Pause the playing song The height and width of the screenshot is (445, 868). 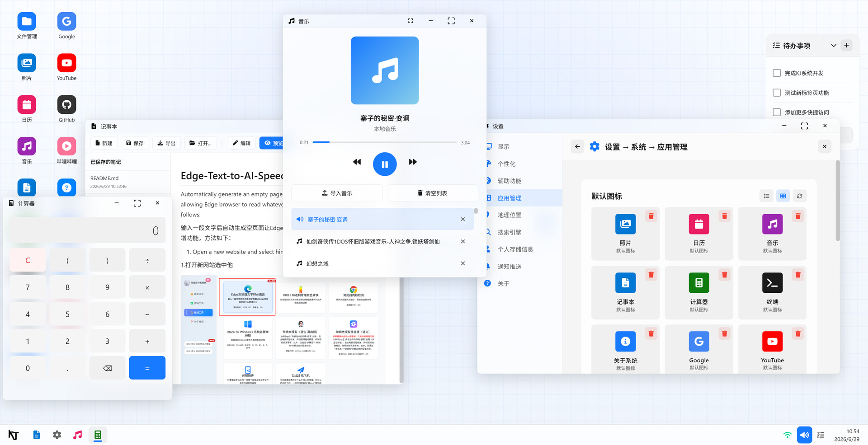click(385, 164)
